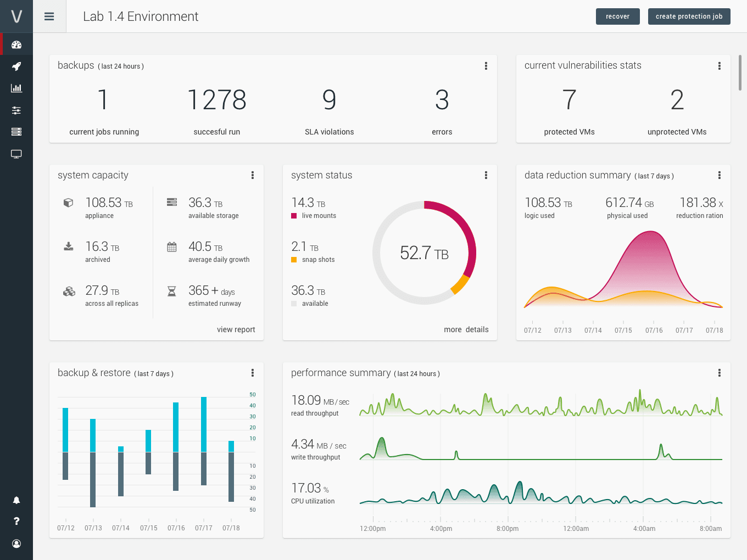Viewport: 747px width, 560px height.
Task: Click the snap shots orange legend swatch
Action: click(x=294, y=260)
